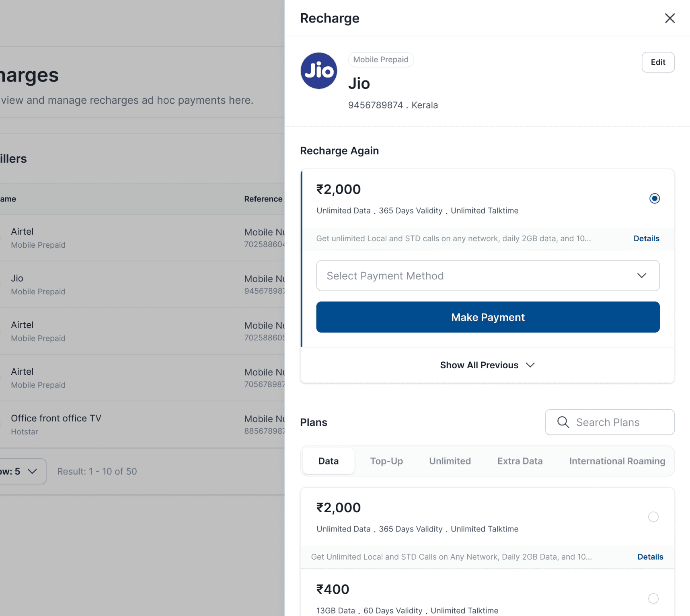Open the International Roaming tab
690x616 pixels.
click(617, 461)
